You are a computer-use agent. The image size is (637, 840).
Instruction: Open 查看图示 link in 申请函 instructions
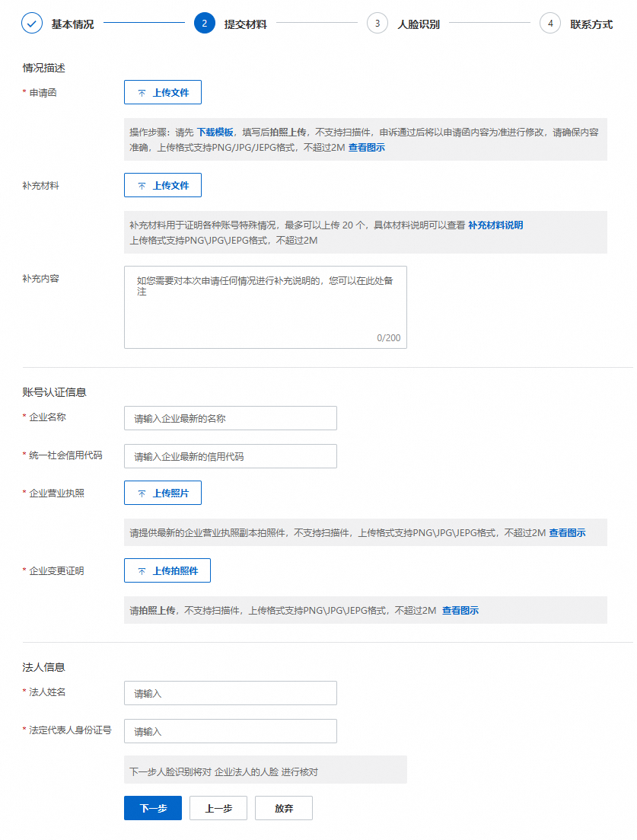[367, 147]
